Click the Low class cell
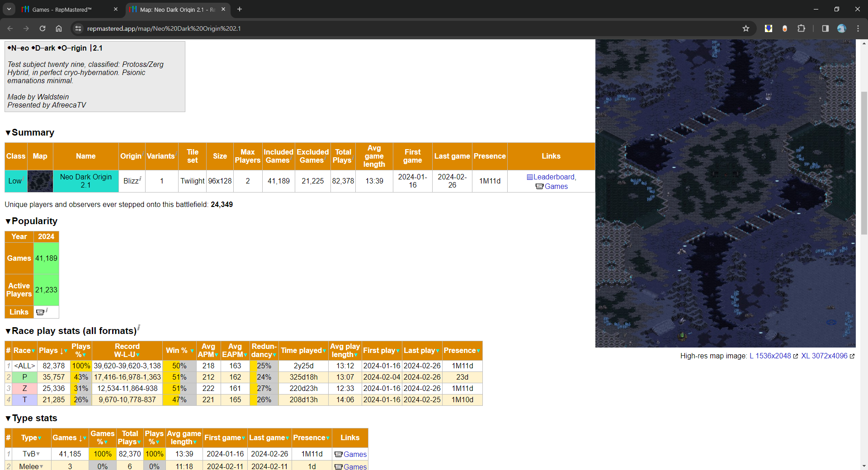868x470 pixels. click(15, 181)
